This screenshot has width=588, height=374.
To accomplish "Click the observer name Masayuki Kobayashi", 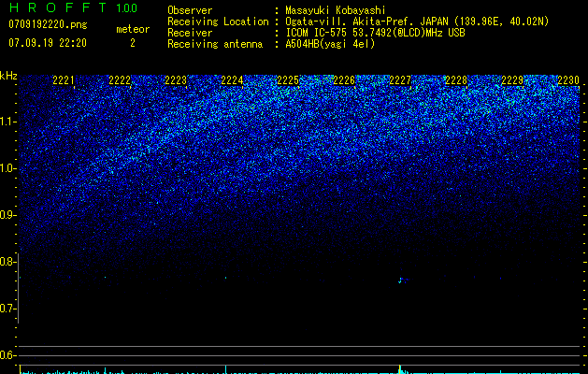I will 336,10.
